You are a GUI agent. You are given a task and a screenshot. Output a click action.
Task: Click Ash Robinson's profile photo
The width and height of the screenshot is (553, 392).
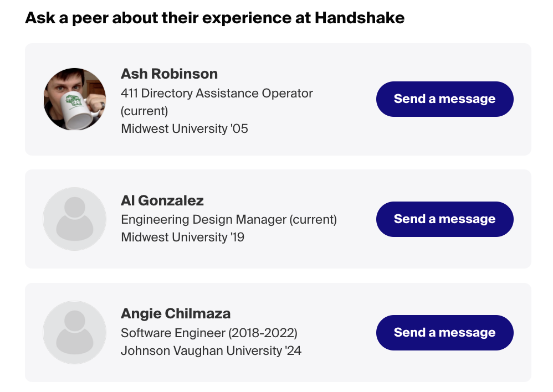pos(74,99)
